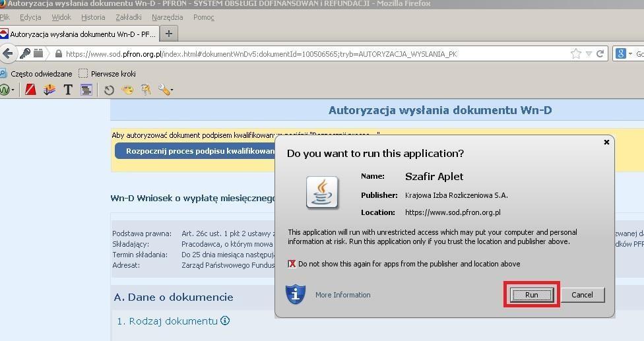644x341 pixels.
Task: Open the Pierwsze kroki bookmark
Action: (x=107, y=74)
